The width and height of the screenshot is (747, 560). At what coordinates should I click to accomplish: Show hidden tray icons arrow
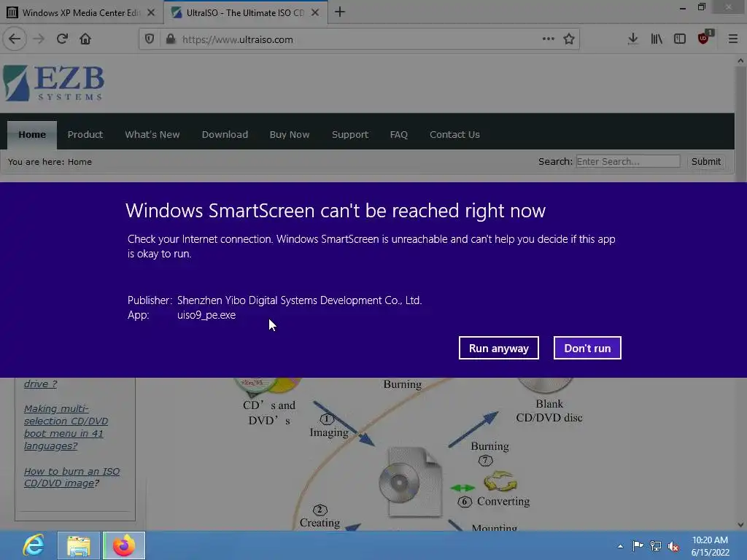(x=620, y=546)
